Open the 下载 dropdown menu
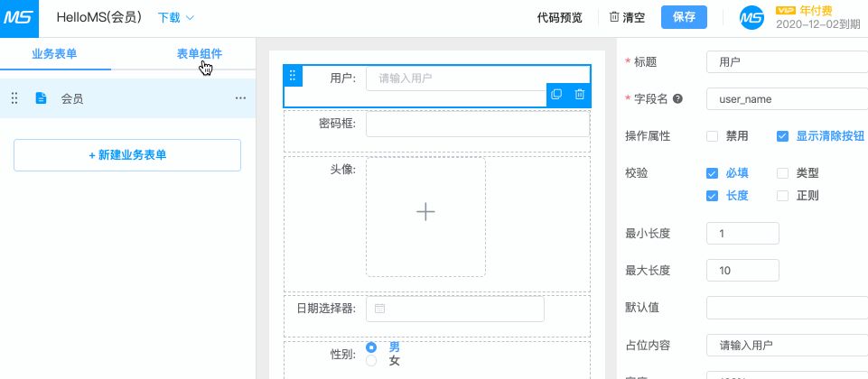Screen dimensions: 868x379 (176, 18)
